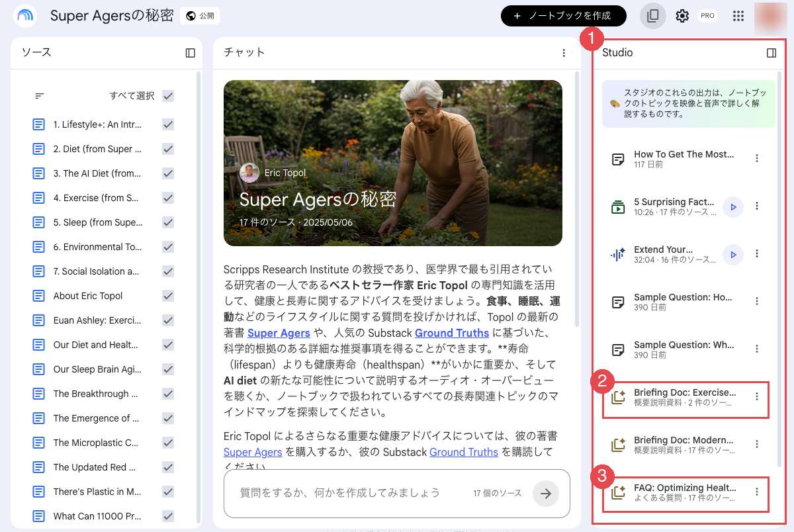The image size is (794, 532).
Task: Uncheck the Euan Ashley: Exerci... source
Action: [x=168, y=320]
